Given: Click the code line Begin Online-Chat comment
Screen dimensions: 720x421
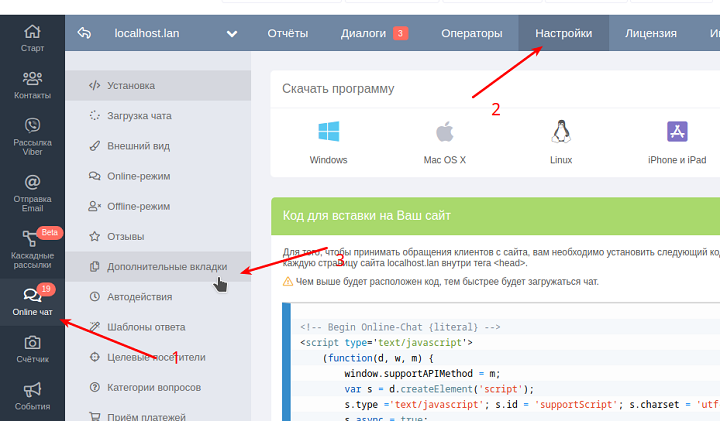Looking at the screenshot, I should pos(400,327).
